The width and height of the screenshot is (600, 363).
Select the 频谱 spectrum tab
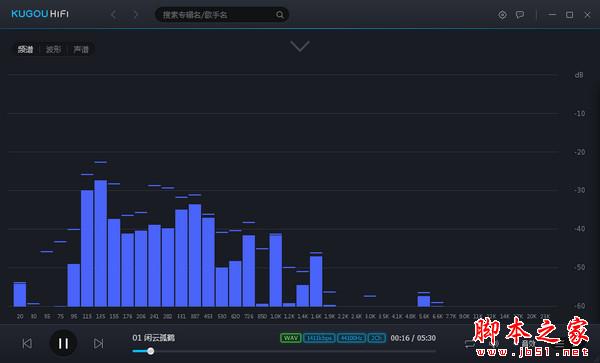pos(26,49)
